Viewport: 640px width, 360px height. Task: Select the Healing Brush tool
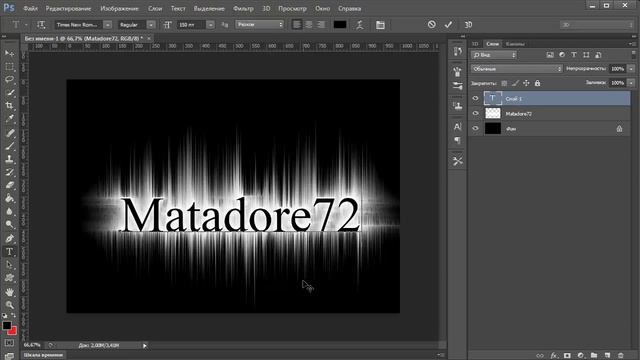point(9,133)
